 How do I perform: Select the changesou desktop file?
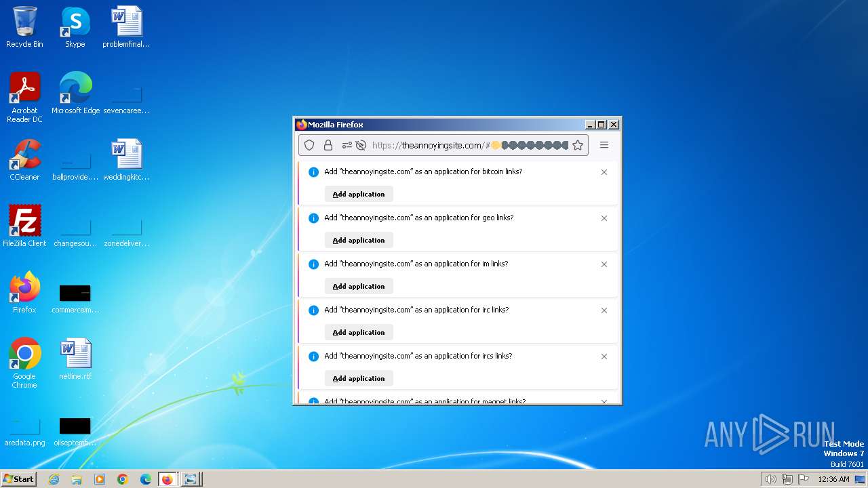pos(75,231)
